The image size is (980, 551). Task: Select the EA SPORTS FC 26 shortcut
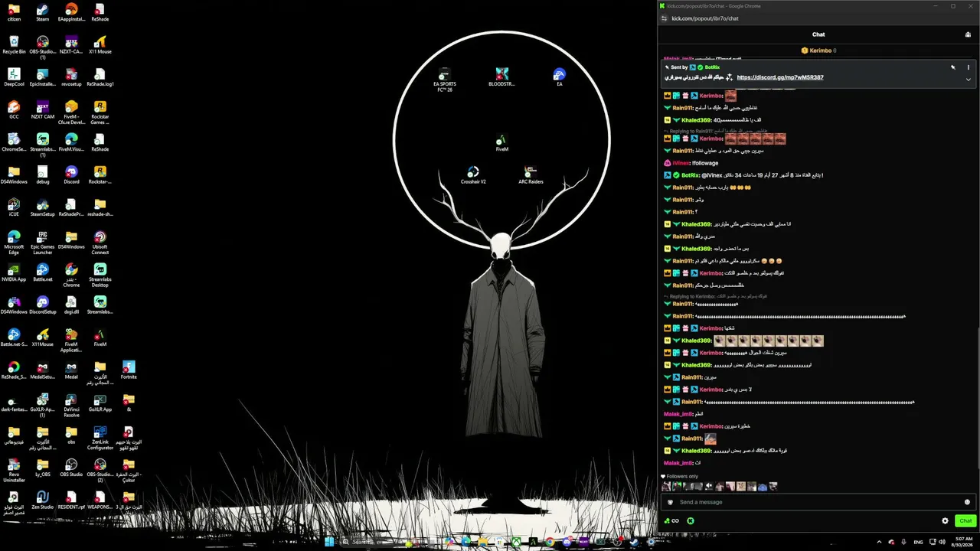click(444, 80)
